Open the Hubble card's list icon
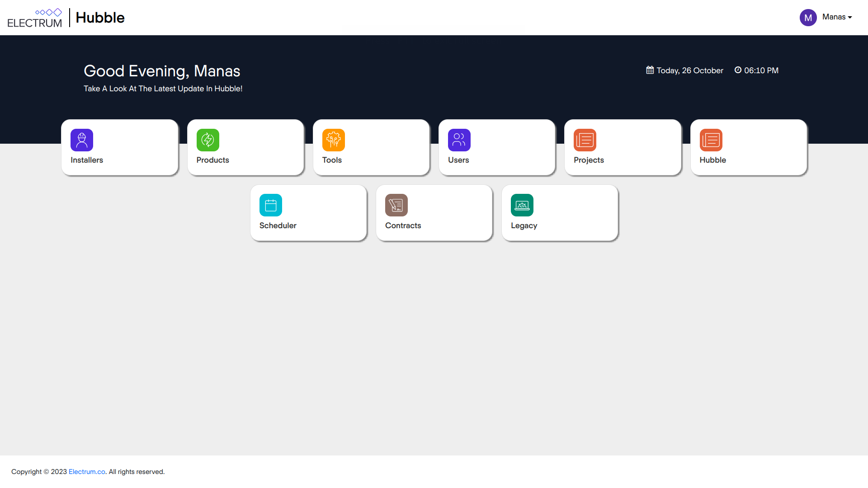 coord(711,140)
